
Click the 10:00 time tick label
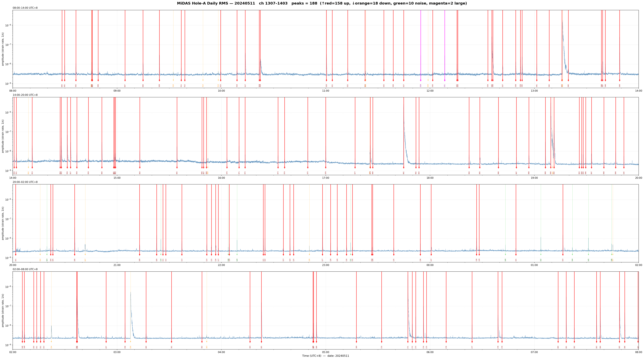click(x=221, y=91)
